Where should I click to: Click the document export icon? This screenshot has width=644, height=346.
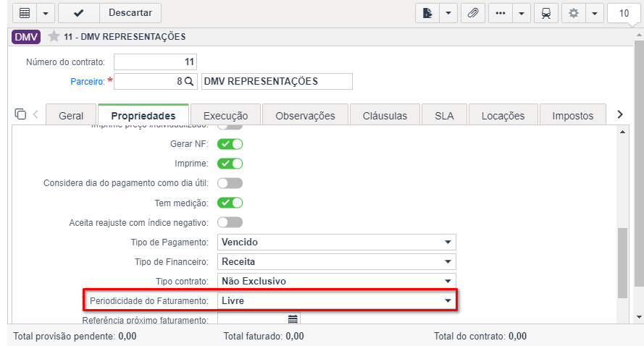427,13
